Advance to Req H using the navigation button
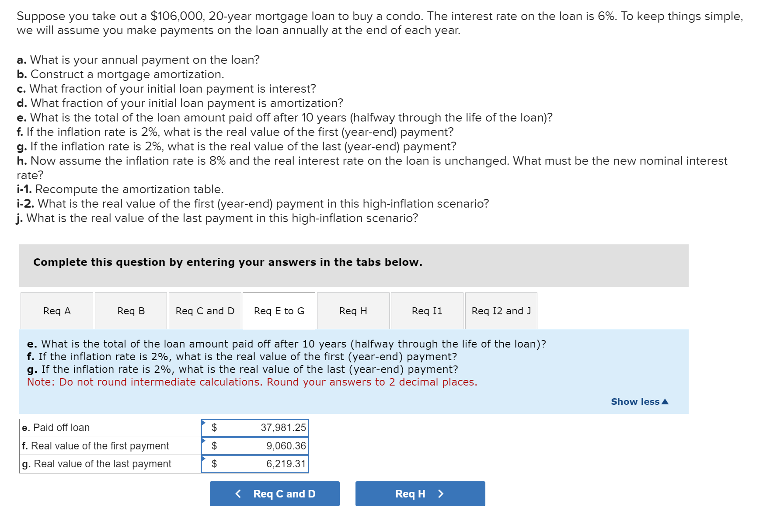This screenshot has width=777, height=532. (x=420, y=494)
